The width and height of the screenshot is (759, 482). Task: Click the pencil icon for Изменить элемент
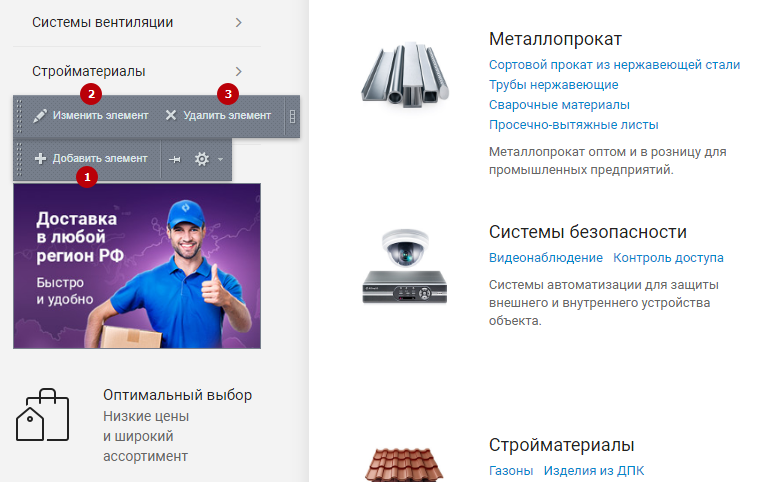[x=40, y=116]
